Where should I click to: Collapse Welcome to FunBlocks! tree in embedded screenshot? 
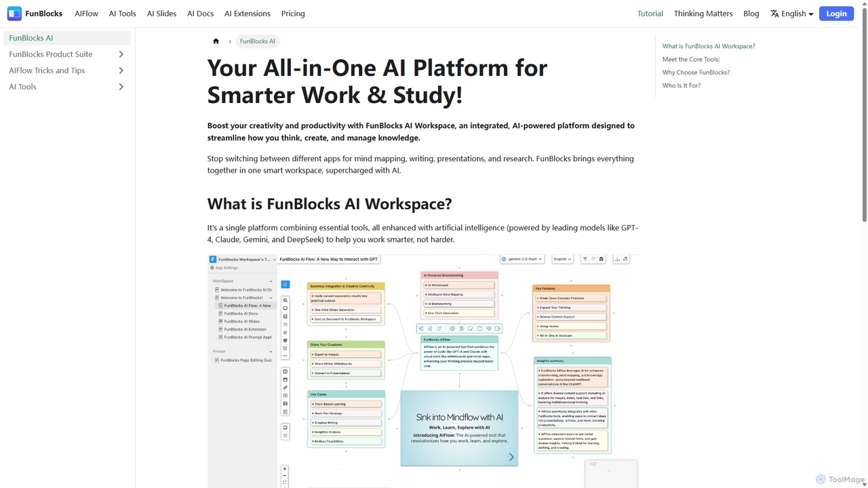click(271, 298)
